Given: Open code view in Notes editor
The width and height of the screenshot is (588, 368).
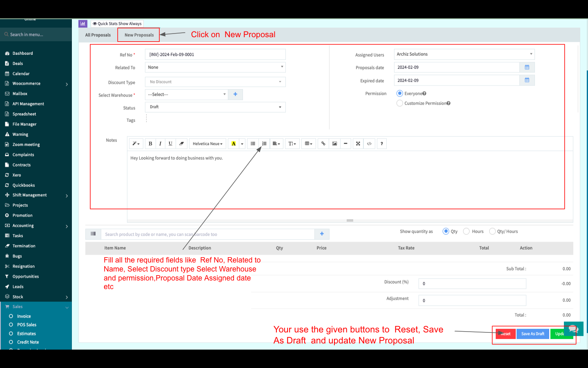Looking at the screenshot, I should 369,144.
